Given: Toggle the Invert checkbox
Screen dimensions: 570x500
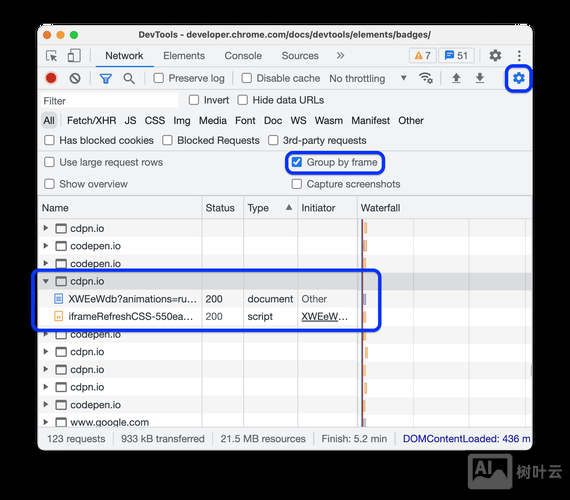Looking at the screenshot, I should [194, 100].
